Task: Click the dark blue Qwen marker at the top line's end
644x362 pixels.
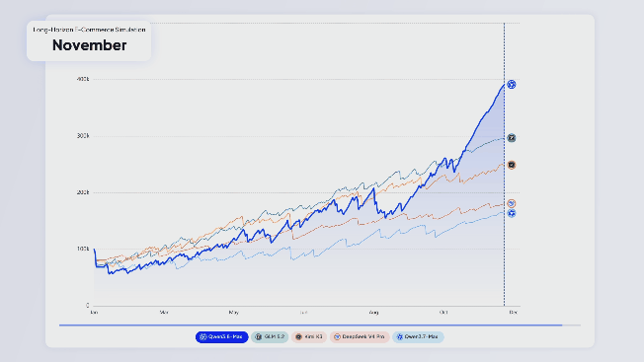Action: tap(512, 85)
